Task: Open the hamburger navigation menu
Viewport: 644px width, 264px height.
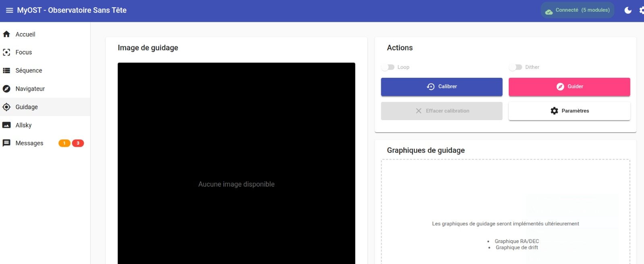Action: [x=9, y=10]
